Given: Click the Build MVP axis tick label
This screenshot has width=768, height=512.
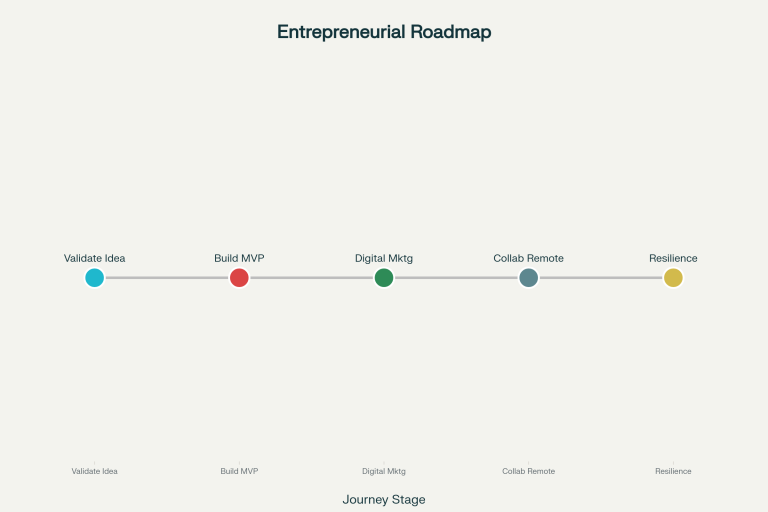Looking at the screenshot, I should [239, 471].
